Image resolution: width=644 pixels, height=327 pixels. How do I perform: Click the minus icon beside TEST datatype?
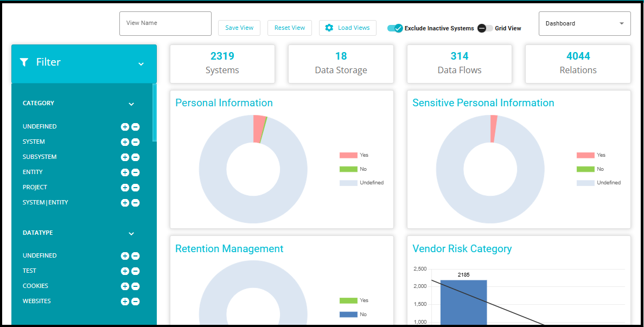[136, 271]
